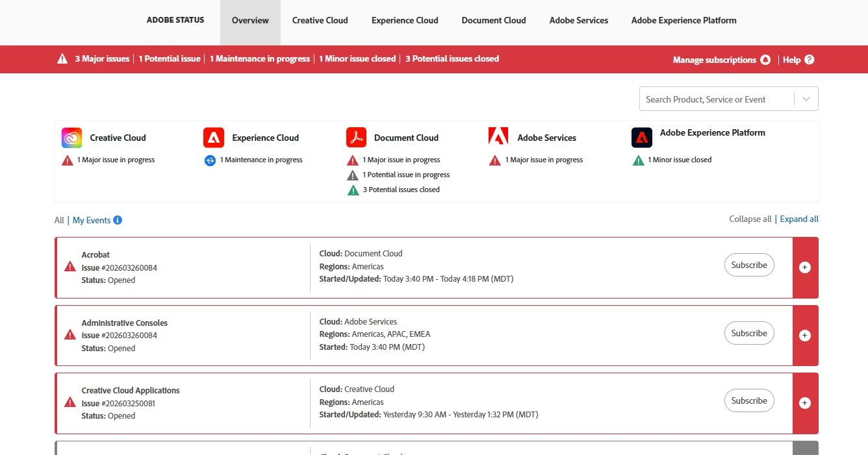Subscribe to the Acrobat issue

pos(749,265)
